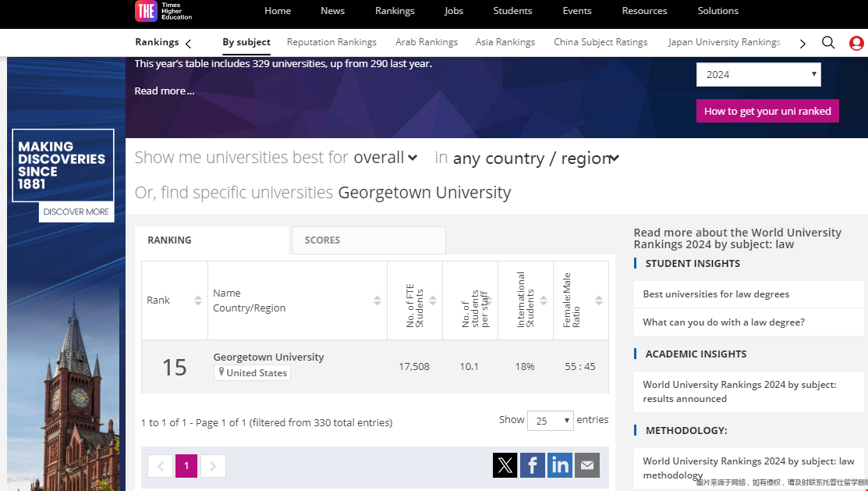Go to page 1 in pagination

click(x=186, y=466)
